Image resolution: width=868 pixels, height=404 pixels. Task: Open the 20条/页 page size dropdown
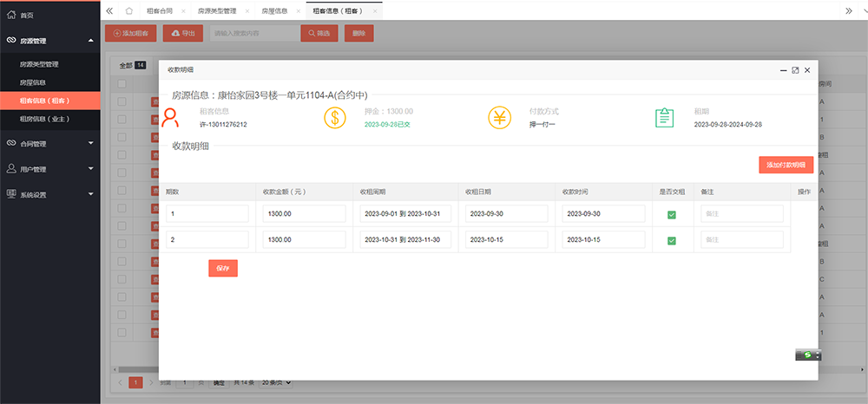[277, 382]
